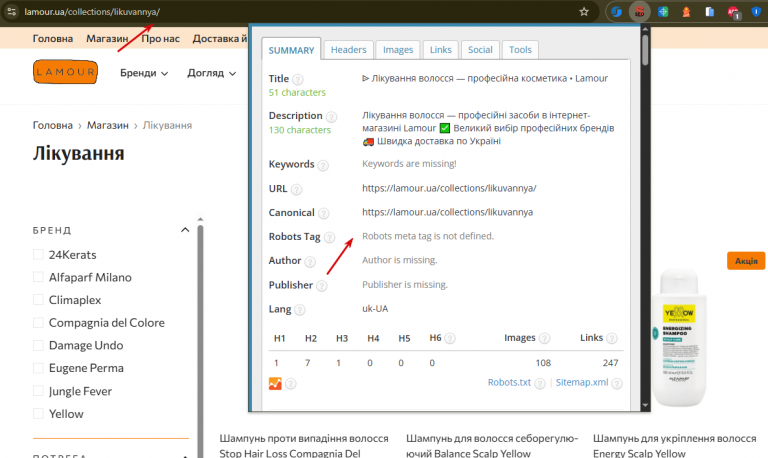Check the Eugene Perma checkbox
Screen dimensions: 768x458
[x=38, y=368]
